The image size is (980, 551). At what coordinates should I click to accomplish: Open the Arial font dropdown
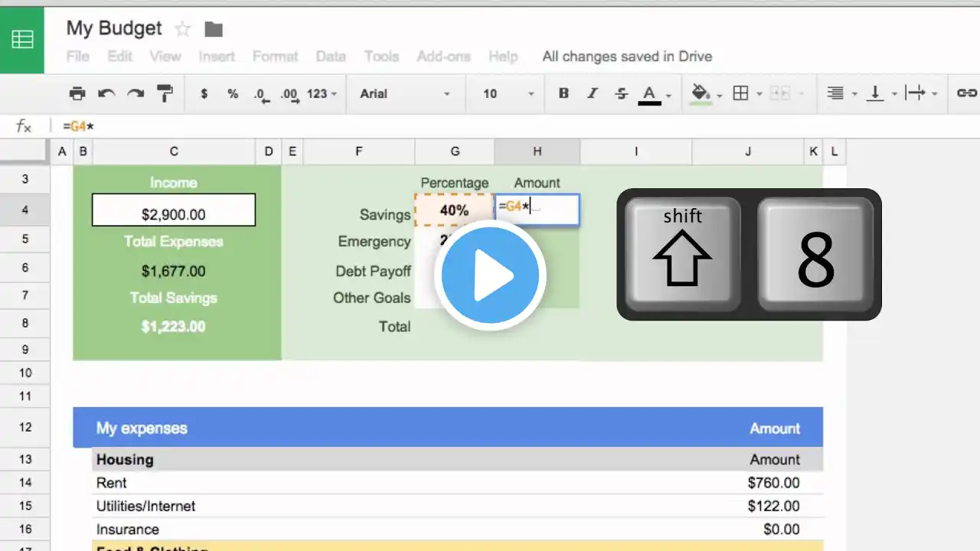click(x=405, y=93)
